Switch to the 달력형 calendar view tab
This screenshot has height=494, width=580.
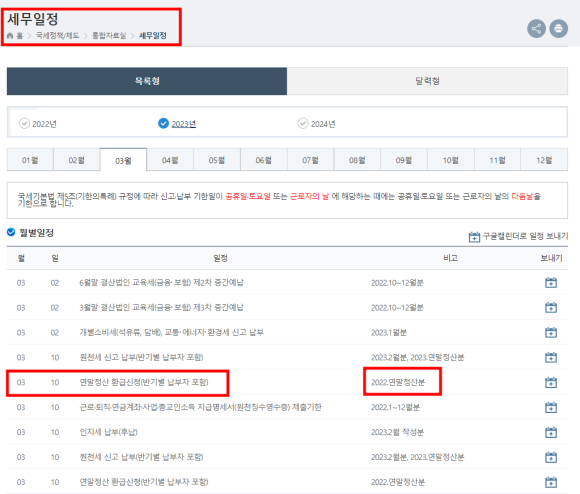coord(427,81)
